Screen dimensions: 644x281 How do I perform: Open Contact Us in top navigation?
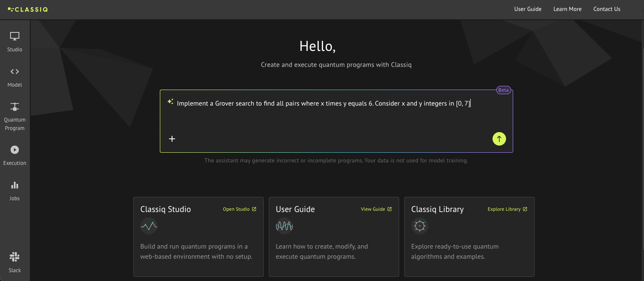coord(607,9)
